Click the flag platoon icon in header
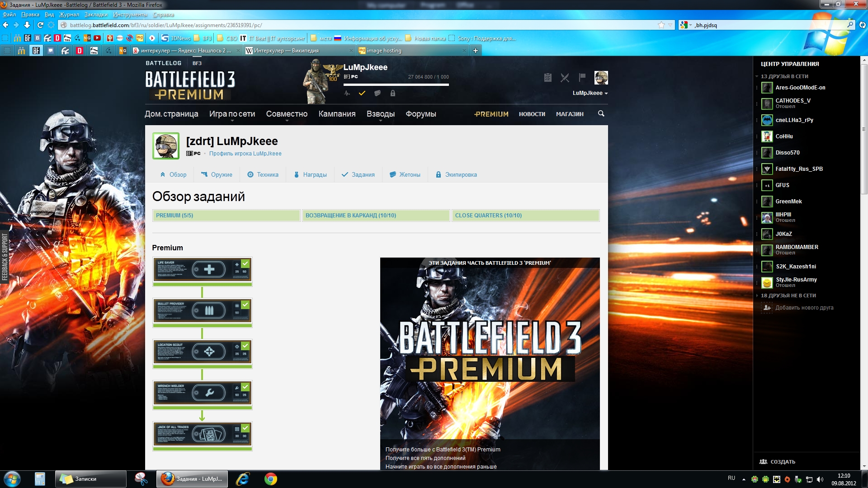This screenshot has width=868, height=488. pos(582,78)
